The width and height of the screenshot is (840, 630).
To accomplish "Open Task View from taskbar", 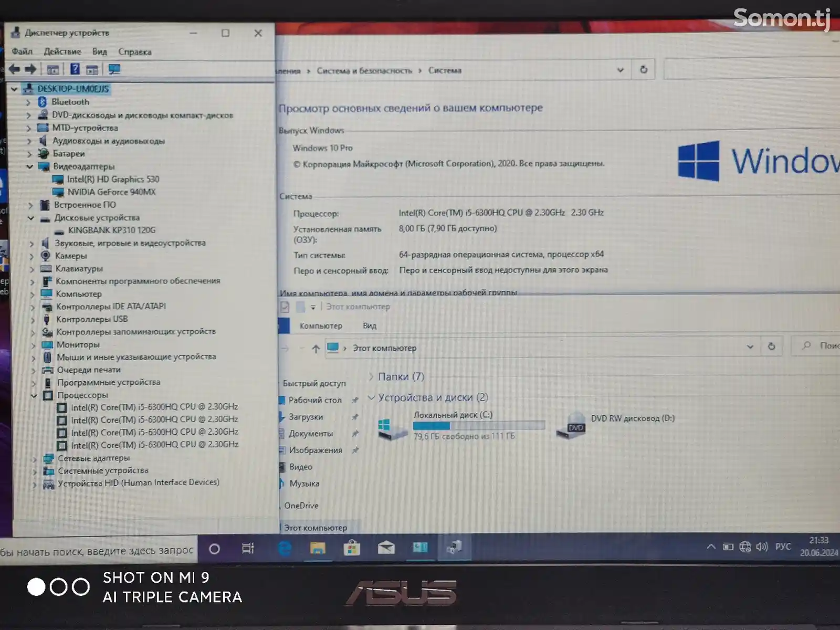I will (x=248, y=549).
